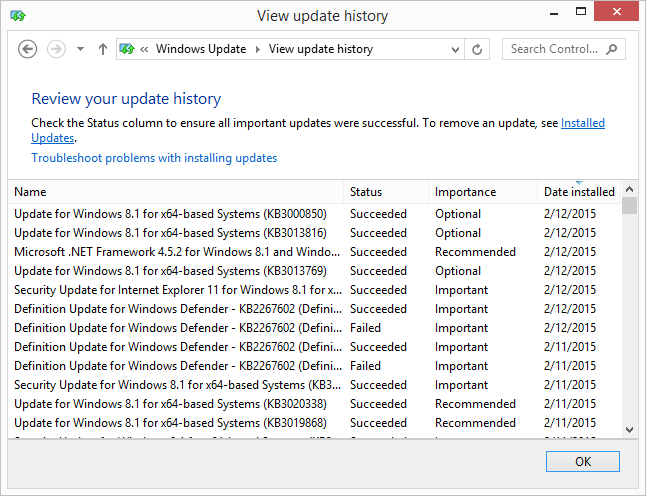Screen dimensions: 646x496
Task: Click the scrollbar up arrow
Action: point(629,190)
